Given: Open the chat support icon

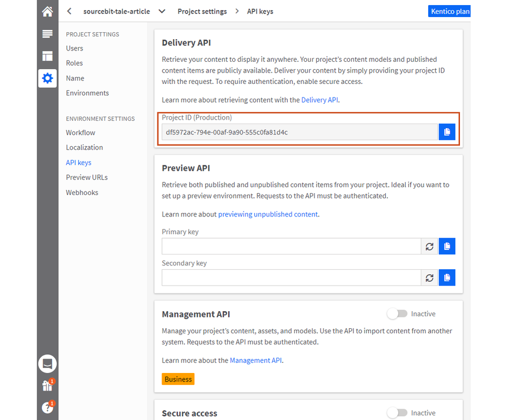Looking at the screenshot, I should (48, 364).
